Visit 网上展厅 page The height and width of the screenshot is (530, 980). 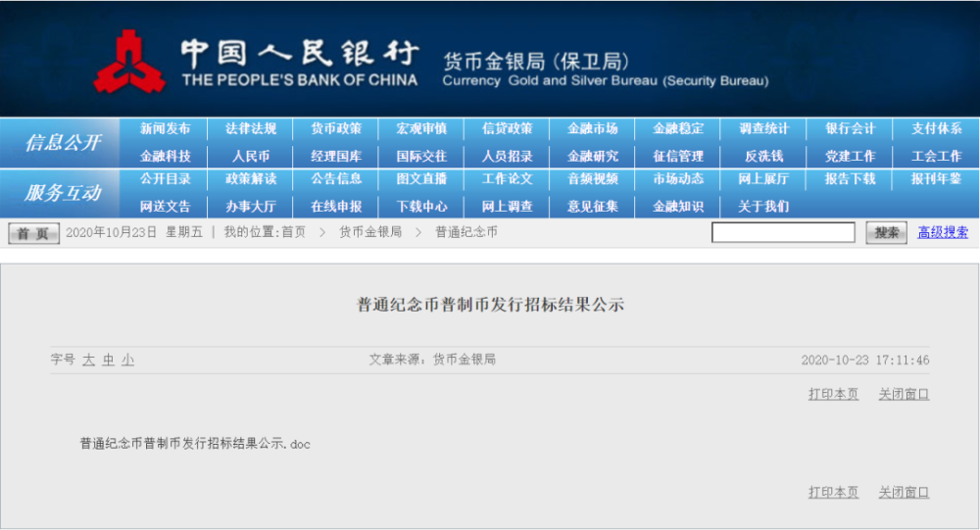tap(763, 178)
